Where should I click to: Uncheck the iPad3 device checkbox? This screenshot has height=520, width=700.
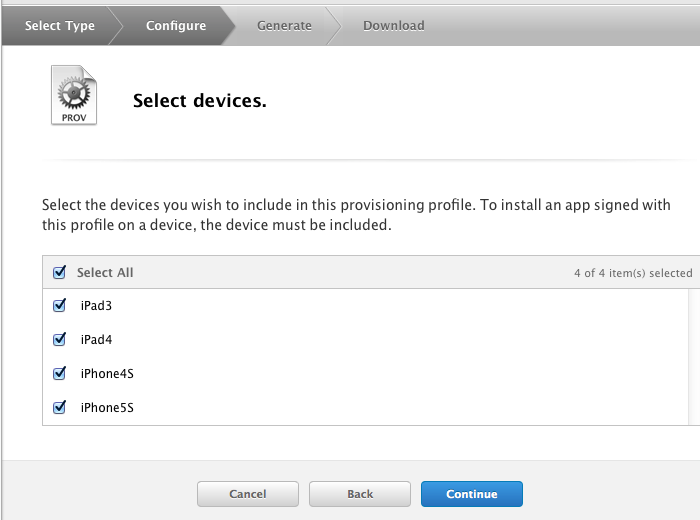tap(59, 305)
